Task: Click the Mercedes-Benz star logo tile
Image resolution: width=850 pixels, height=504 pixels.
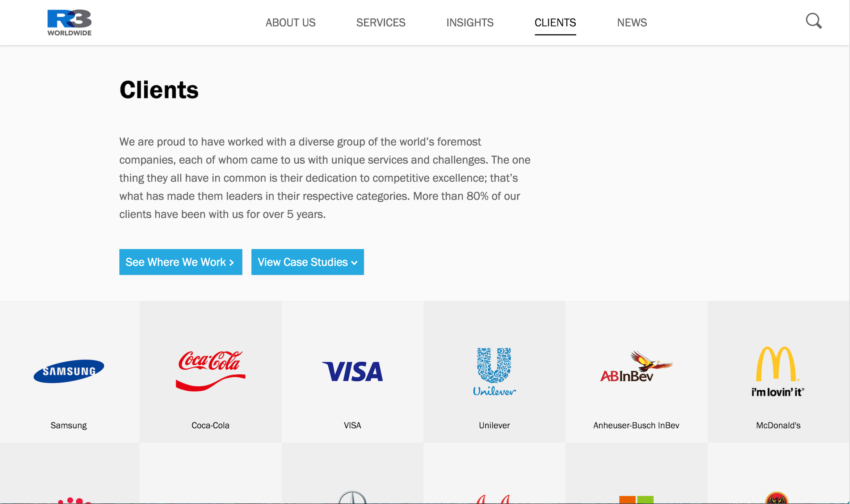Action: (352, 473)
